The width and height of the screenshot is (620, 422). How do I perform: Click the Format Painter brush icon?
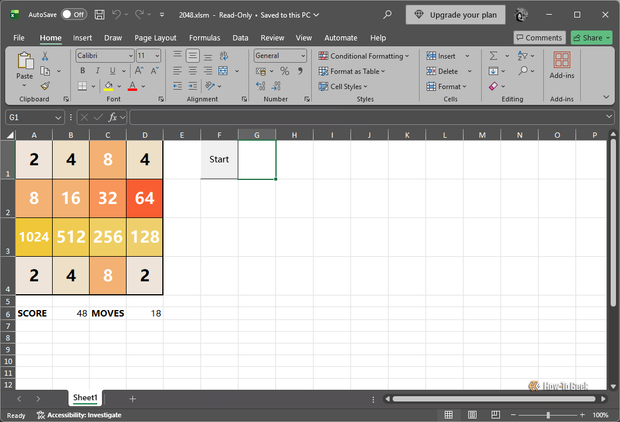(x=45, y=86)
